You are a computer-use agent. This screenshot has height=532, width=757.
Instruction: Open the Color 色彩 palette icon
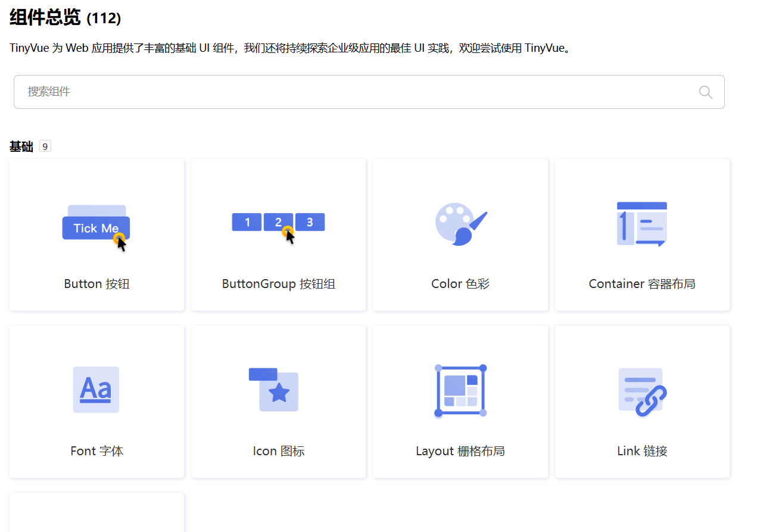(x=460, y=224)
